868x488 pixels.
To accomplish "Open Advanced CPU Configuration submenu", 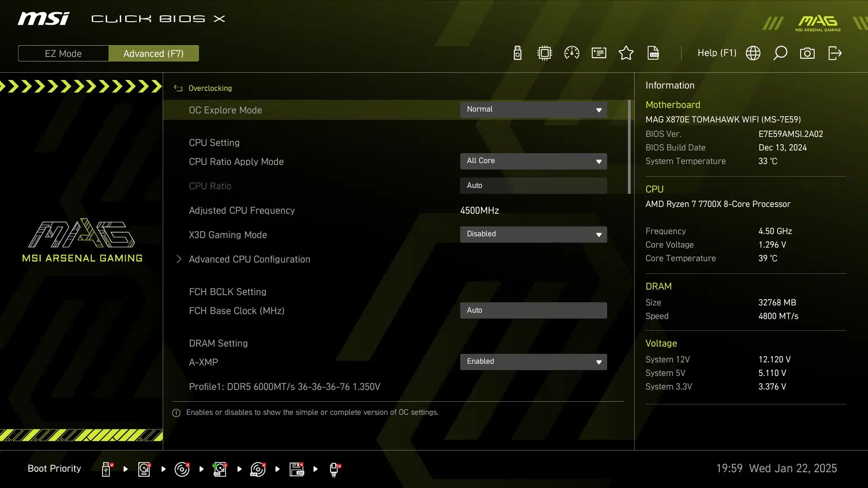I will [250, 259].
